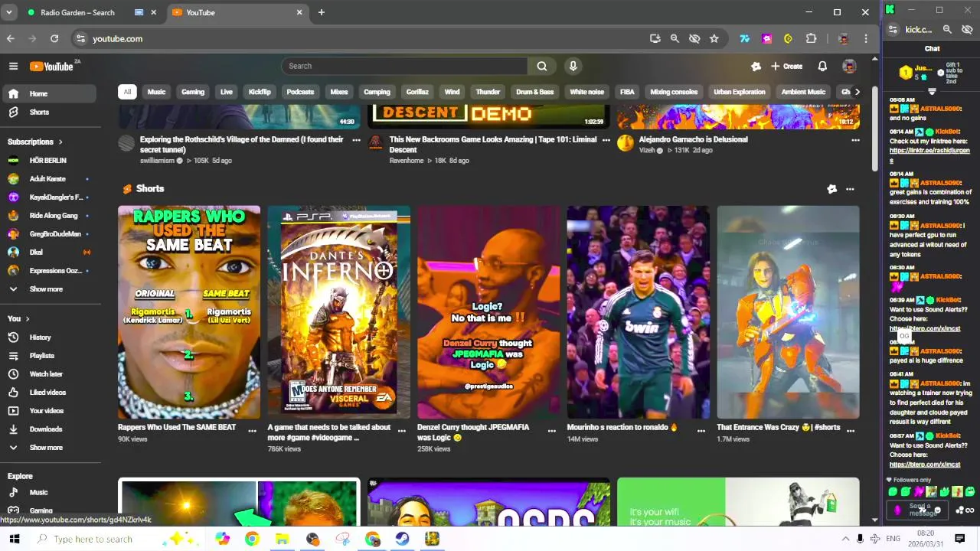Open YouTube account avatar menu
Screen dimensions: 980x551
(849, 67)
